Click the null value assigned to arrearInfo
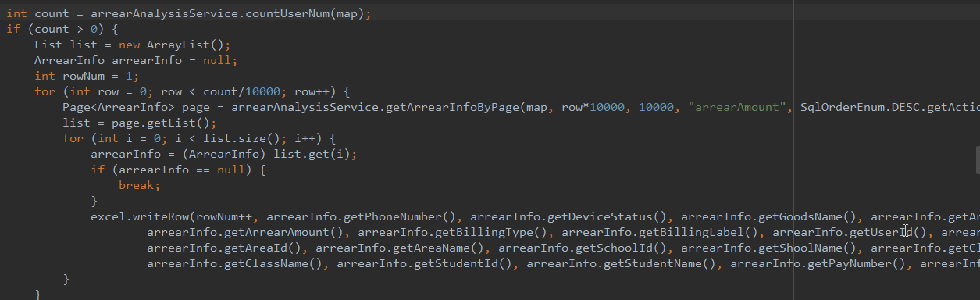This screenshot has width=980, height=300. [217, 60]
